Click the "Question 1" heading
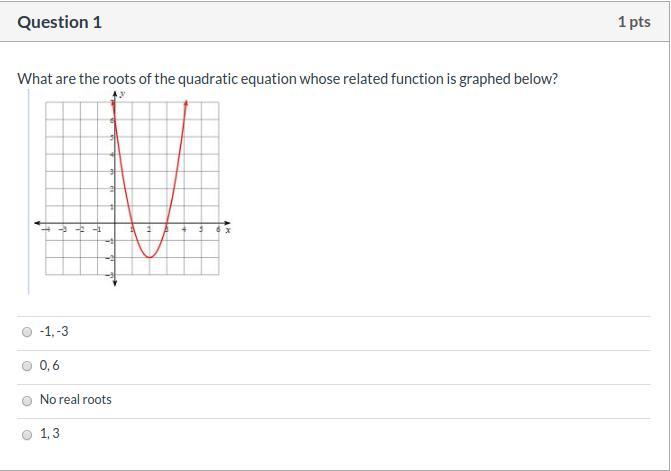671x471 pixels. [60, 22]
